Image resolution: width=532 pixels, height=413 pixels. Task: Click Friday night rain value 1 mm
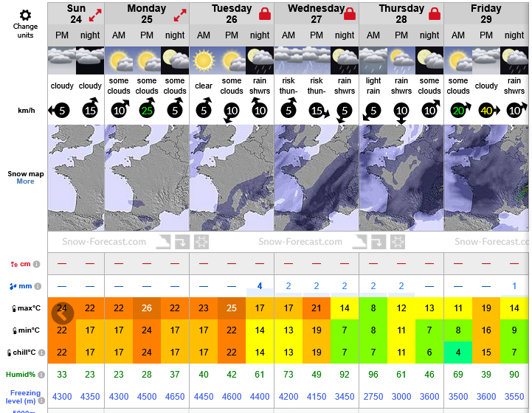click(x=514, y=286)
